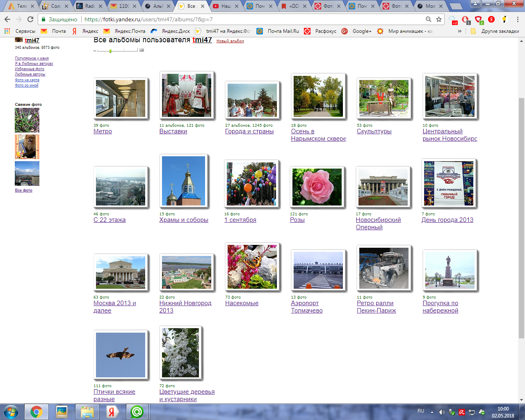
Task: Expand the hidden bookmarks overflow chevron
Action: 460,31
